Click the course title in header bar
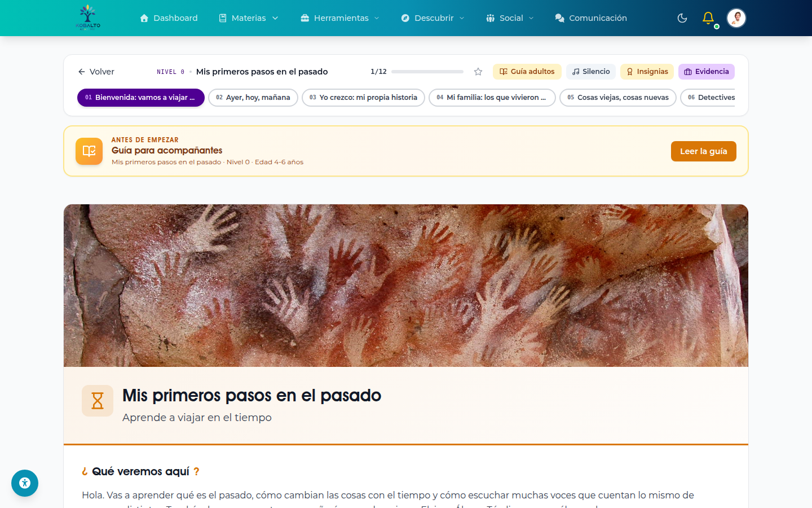This screenshot has height=508, width=812. 262,72
